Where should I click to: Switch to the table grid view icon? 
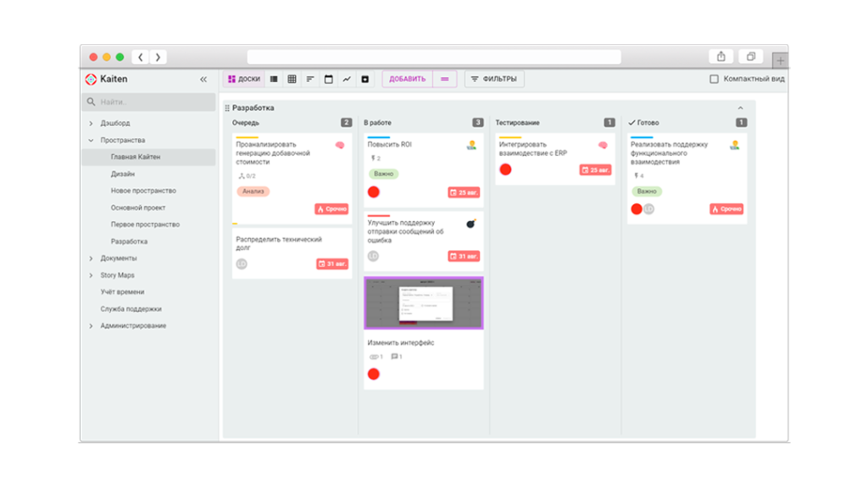(x=292, y=80)
